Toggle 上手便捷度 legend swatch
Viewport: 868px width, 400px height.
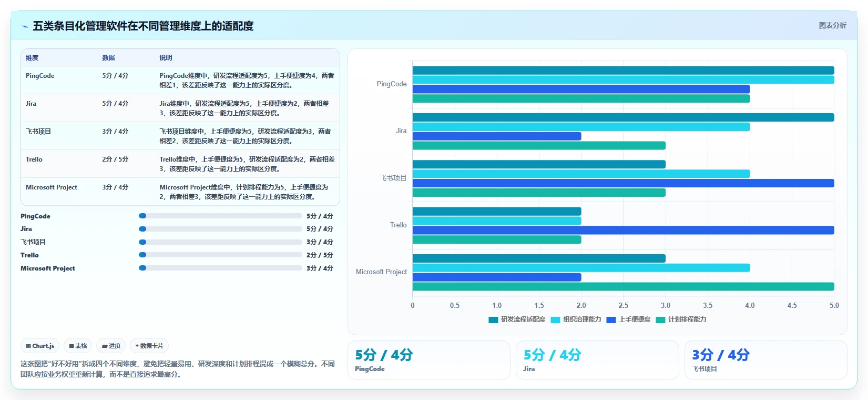tap(611, 319)
